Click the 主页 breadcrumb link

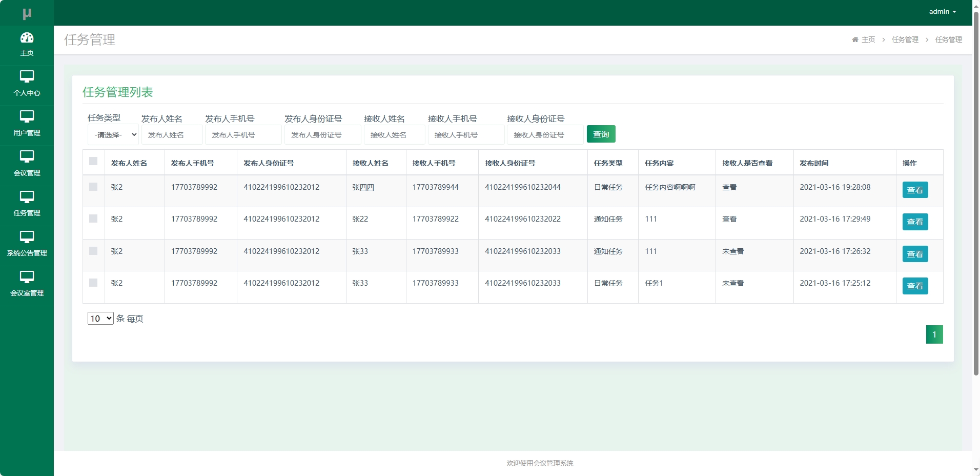click(868, 39)
